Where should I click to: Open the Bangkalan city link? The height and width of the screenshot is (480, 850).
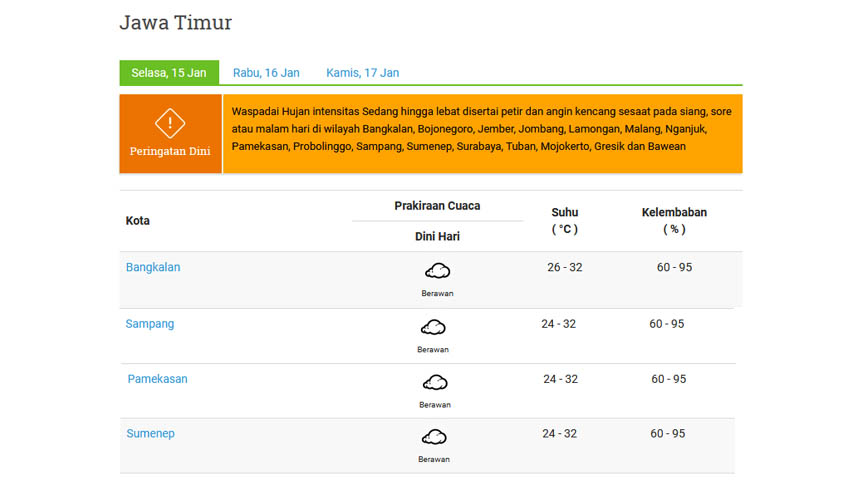click(153, 267)
